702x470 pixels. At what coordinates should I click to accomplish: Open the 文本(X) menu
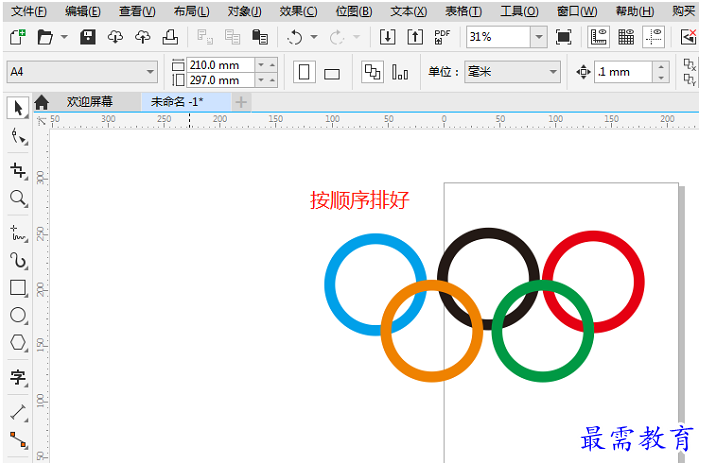pos(409,11)
